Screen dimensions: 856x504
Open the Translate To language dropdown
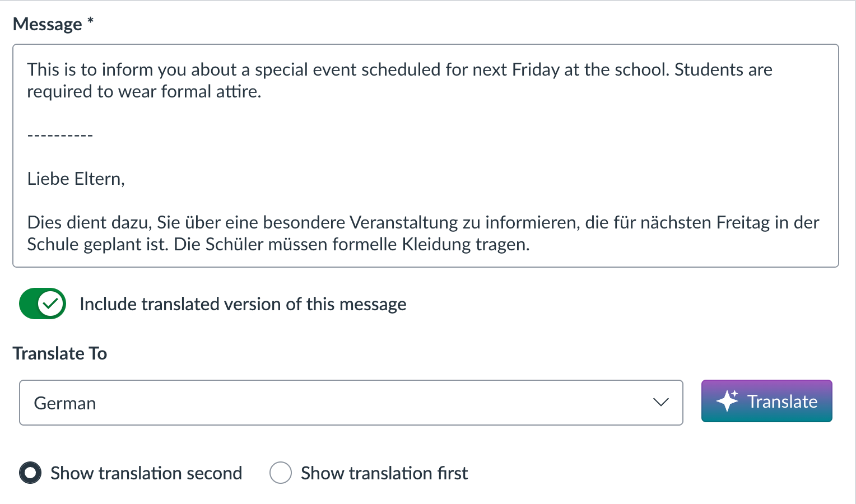351,402
